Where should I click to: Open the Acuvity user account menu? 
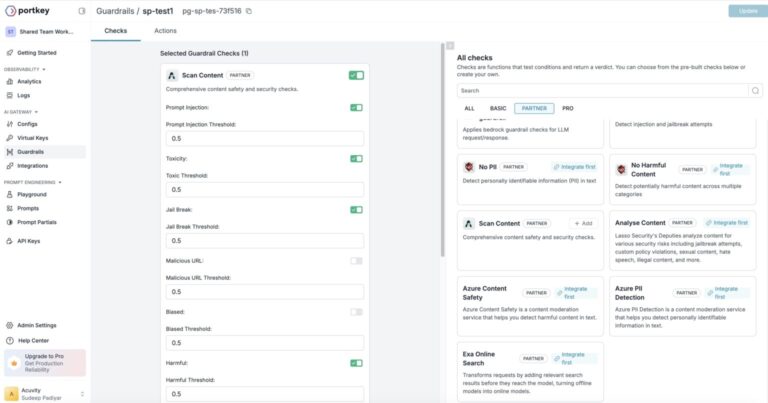click(45, 393)
